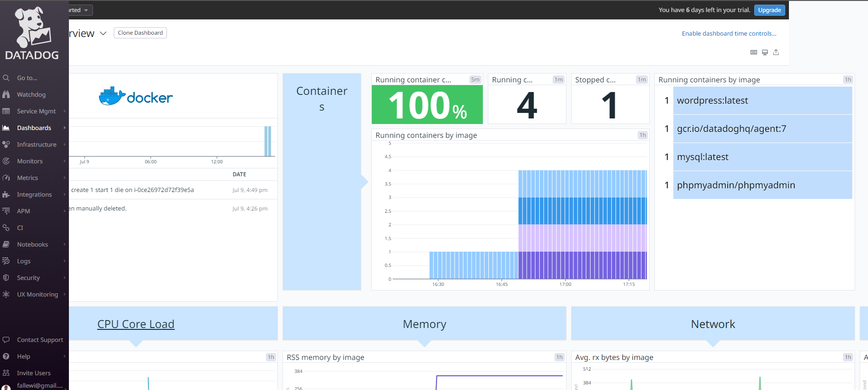Click Invite Users in the sidebar
Screen dimensions: 868x390
point(34,373)
